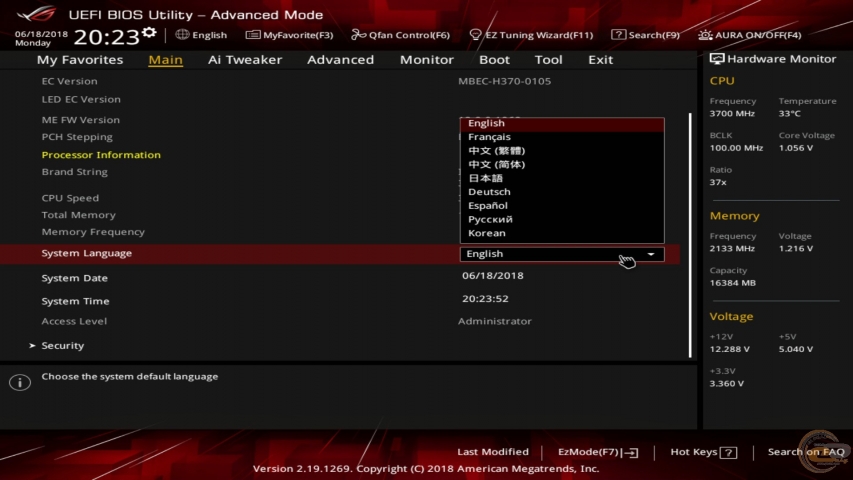Choose Français from the language list
Viewport: 853px width, 480px height.
click(562, 137)
